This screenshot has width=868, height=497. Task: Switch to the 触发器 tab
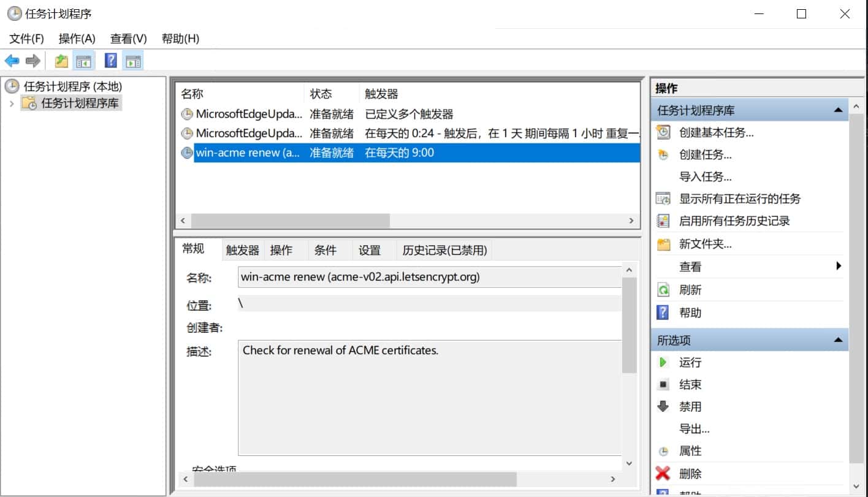(242, 250)
